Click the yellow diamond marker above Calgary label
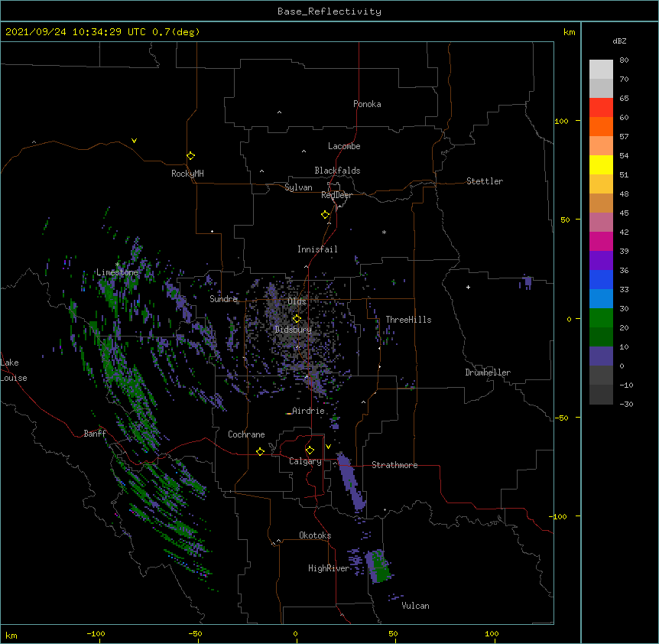Image resolution: width=659 pixels, height=644 pixels. click(x=310, y=450)
